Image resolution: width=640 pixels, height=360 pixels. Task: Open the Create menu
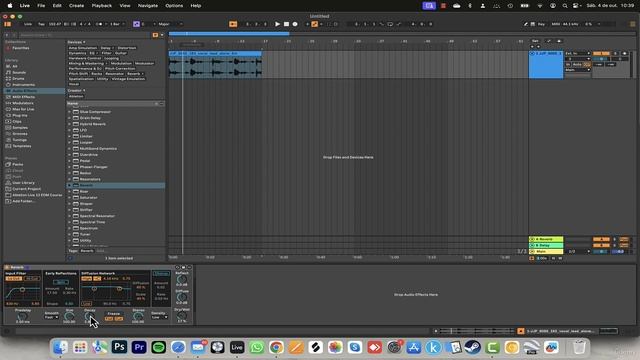click(76, 6)
